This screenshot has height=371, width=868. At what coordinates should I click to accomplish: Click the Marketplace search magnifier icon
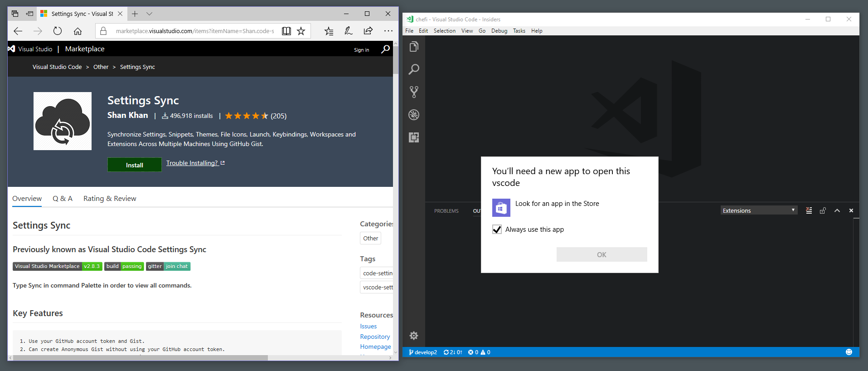pos(385,49)
